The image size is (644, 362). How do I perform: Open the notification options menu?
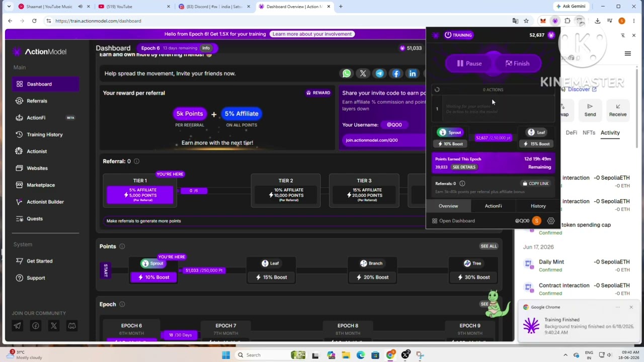pyautogui.click(x=618, y=307)
